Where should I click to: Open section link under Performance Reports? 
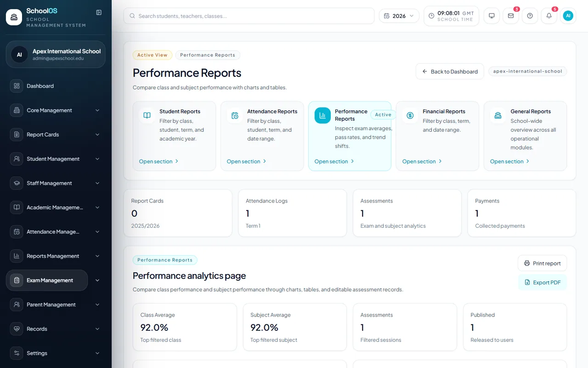(334, 161)
